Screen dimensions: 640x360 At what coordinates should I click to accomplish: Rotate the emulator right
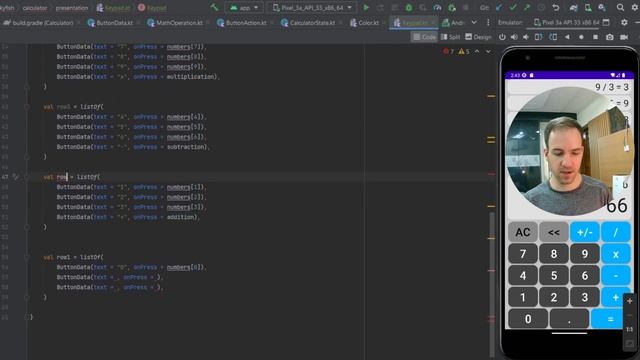(x=553, y=37)
